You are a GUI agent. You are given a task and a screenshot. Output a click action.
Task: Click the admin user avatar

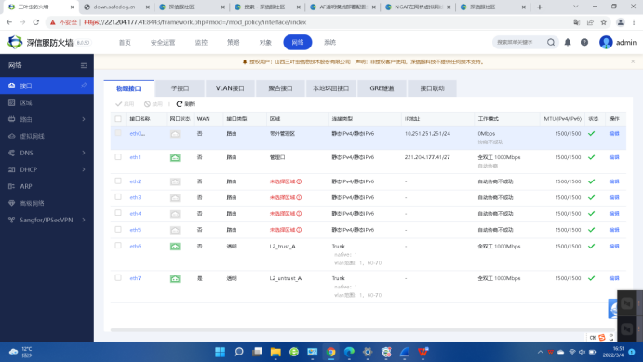(x=606, y=42)
